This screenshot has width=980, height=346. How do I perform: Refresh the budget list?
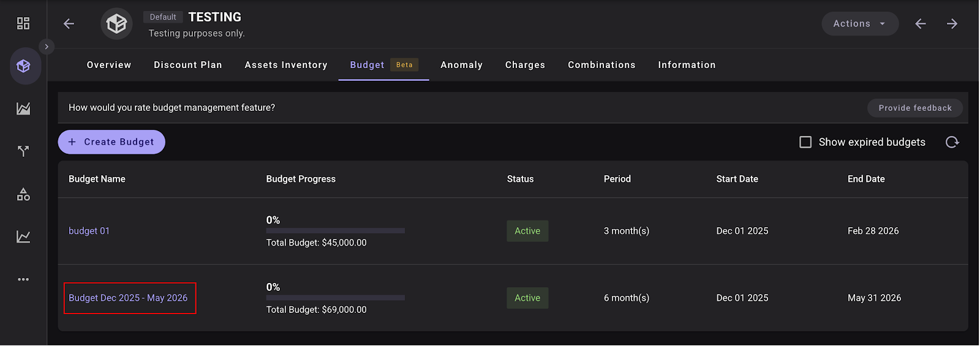coord(952,142)
